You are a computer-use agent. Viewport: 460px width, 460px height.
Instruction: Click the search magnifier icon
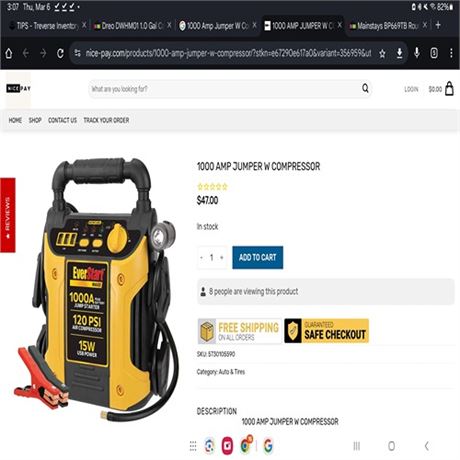tap(365, 88)
